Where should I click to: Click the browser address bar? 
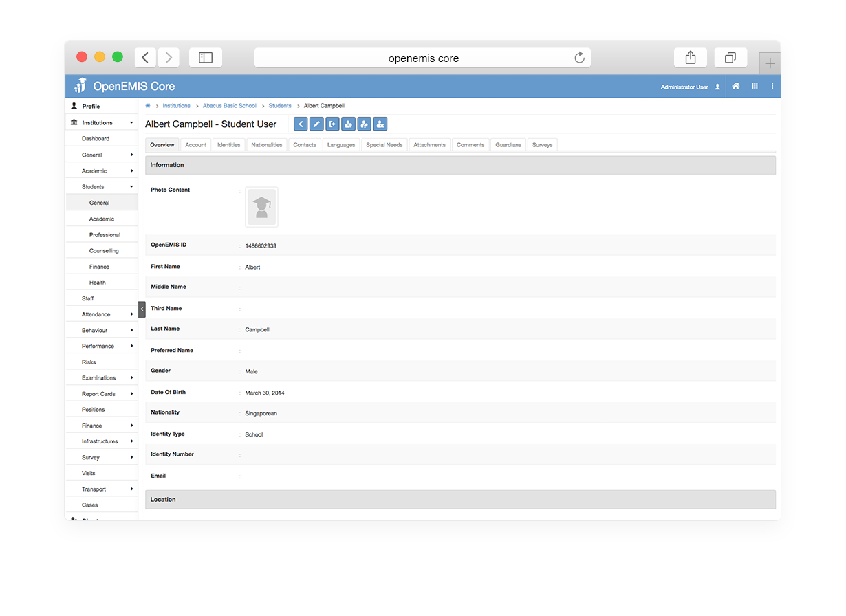point(422,58)
